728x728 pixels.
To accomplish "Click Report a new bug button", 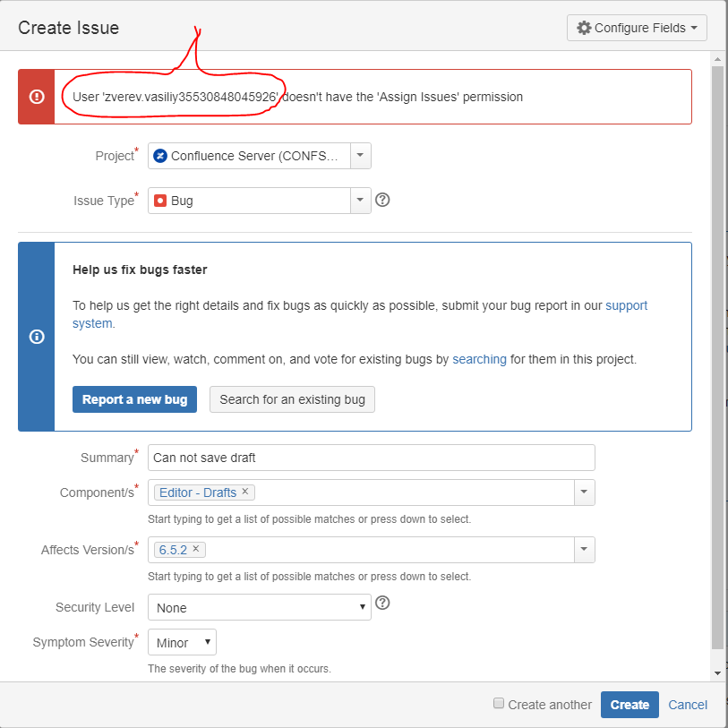I will pyautogui.click(x=134, y=399).
